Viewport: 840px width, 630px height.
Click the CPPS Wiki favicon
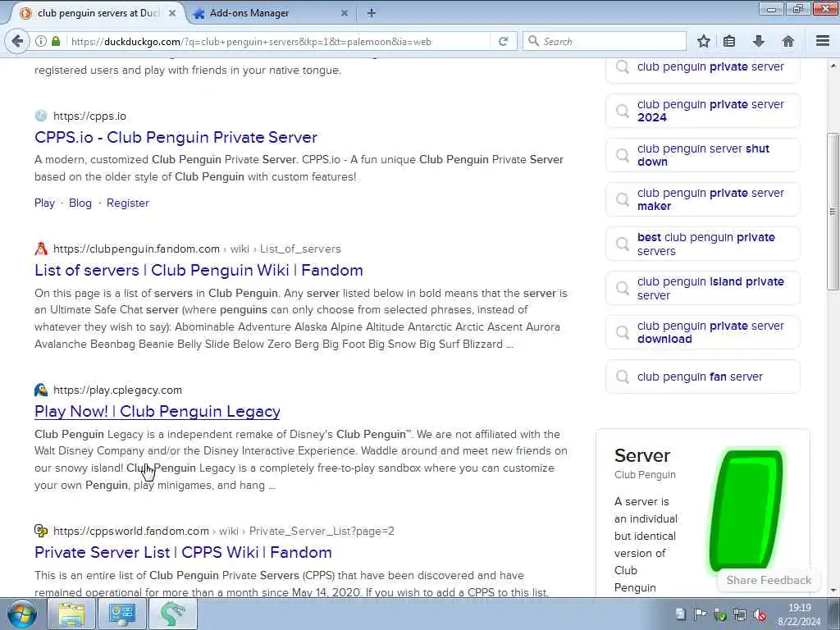click(41, 531)
